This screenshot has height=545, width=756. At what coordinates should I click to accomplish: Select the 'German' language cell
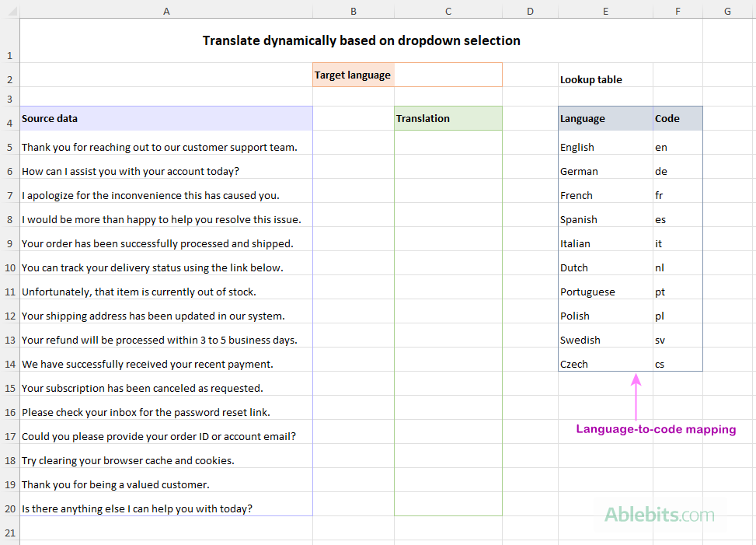point(605,167)
